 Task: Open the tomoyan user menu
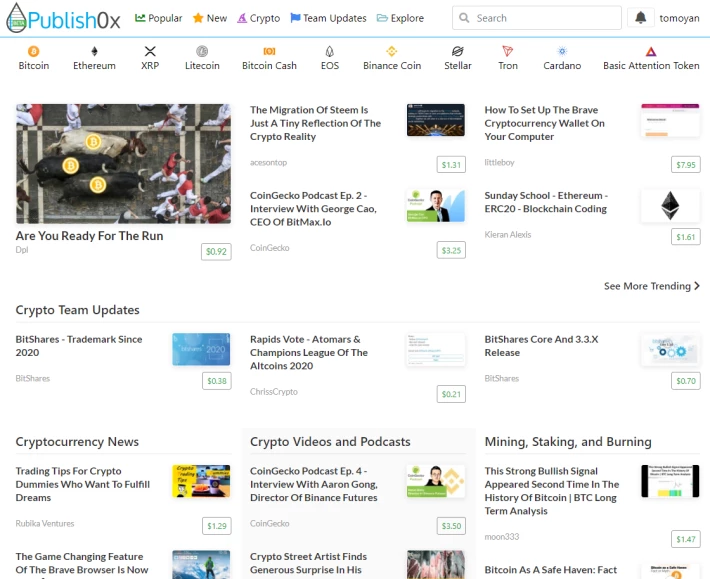tap(679, 18)
